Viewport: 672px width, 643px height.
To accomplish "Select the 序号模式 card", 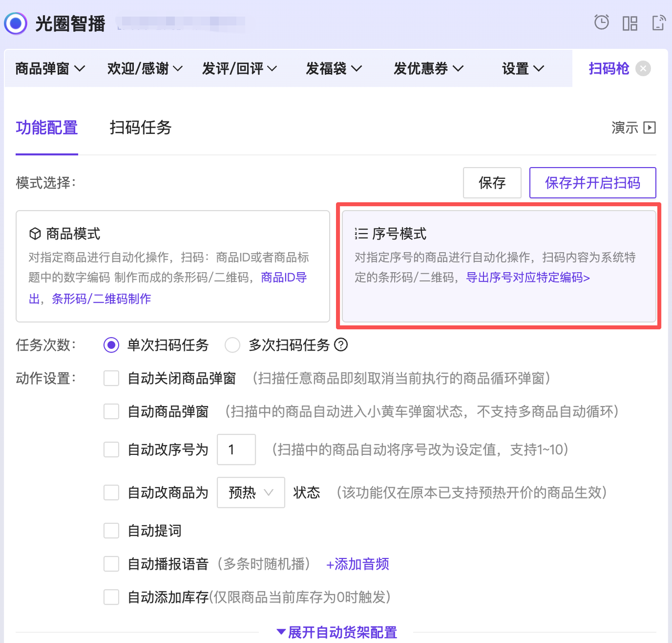I will pos(499,265).
